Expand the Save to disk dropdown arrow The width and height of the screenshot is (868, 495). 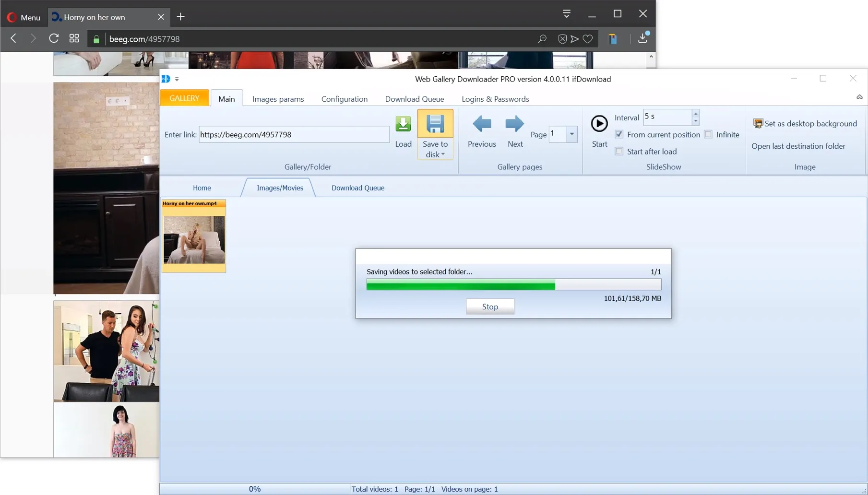tap(443, 154)
